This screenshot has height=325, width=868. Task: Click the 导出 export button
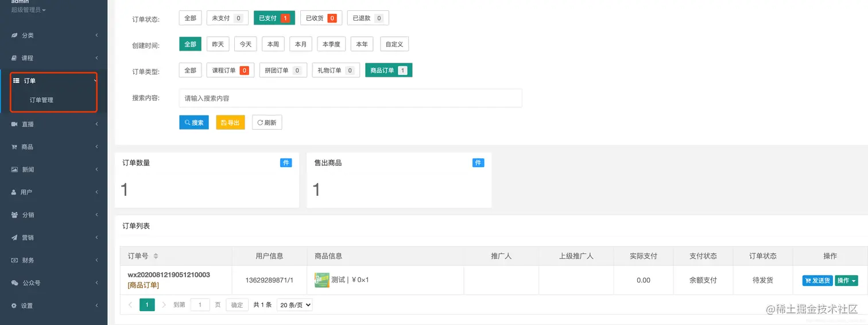(230, 122)
